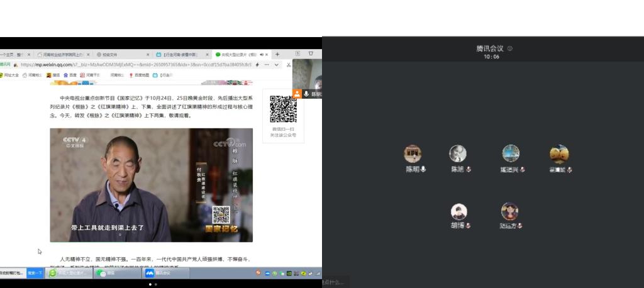Switch to the 河南牧业经济学院 browser tab
644x288 pixels.
coord(62,54)
